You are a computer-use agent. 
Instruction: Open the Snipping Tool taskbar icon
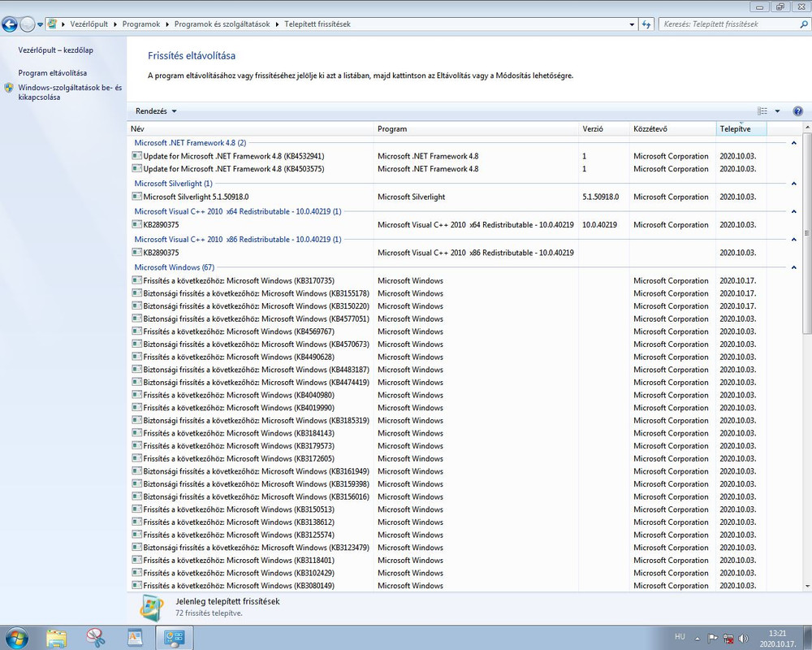point(96,638)
